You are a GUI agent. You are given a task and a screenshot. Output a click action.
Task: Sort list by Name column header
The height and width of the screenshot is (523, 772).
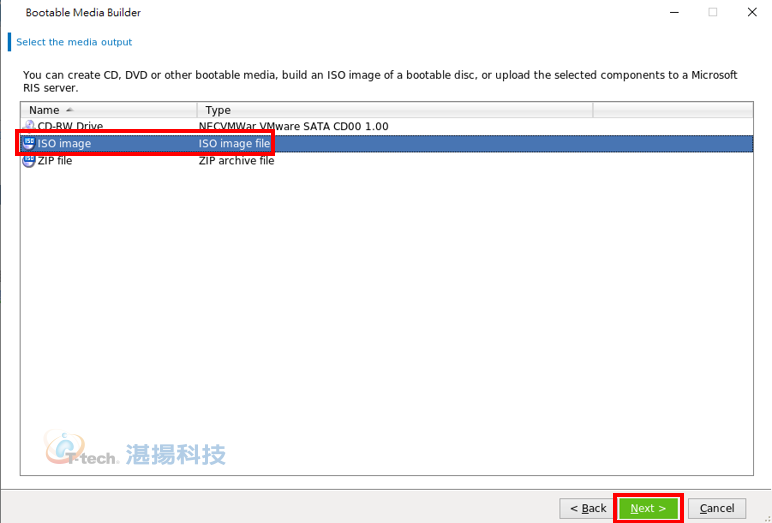click(x=109, y=110)
